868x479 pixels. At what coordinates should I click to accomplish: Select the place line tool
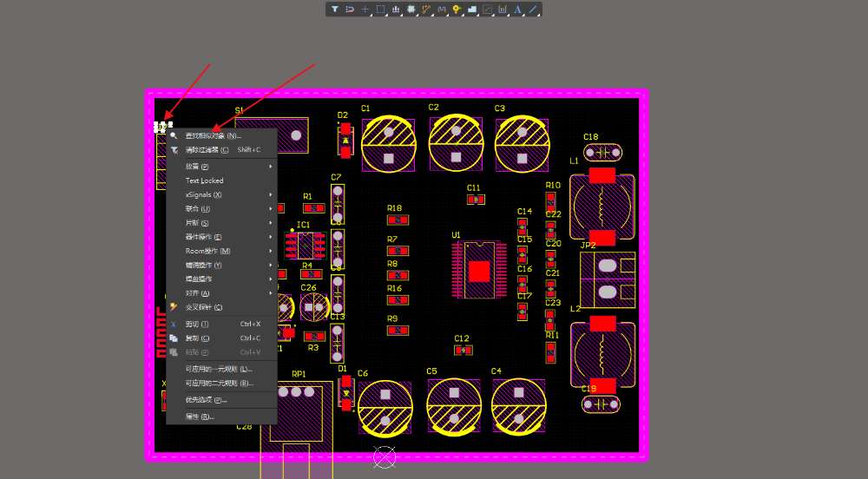pyautogui.click(x=533, y=10)
